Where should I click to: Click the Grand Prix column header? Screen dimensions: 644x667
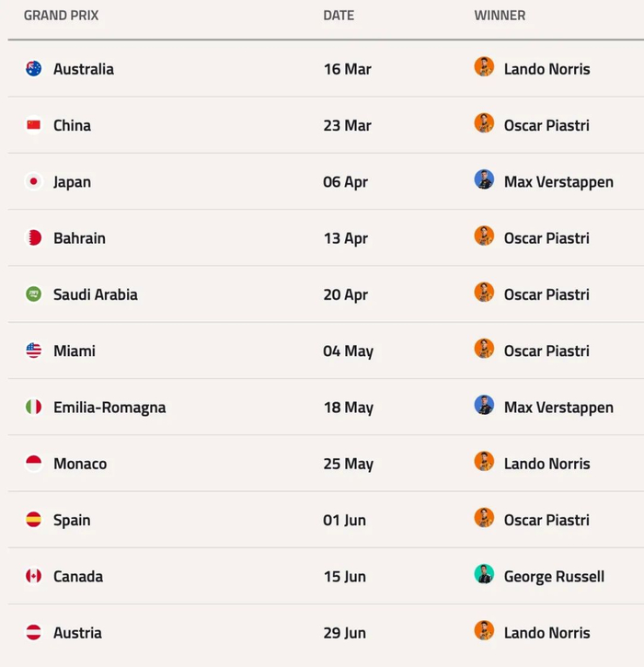pyautogui.click(x=62, y=16)
